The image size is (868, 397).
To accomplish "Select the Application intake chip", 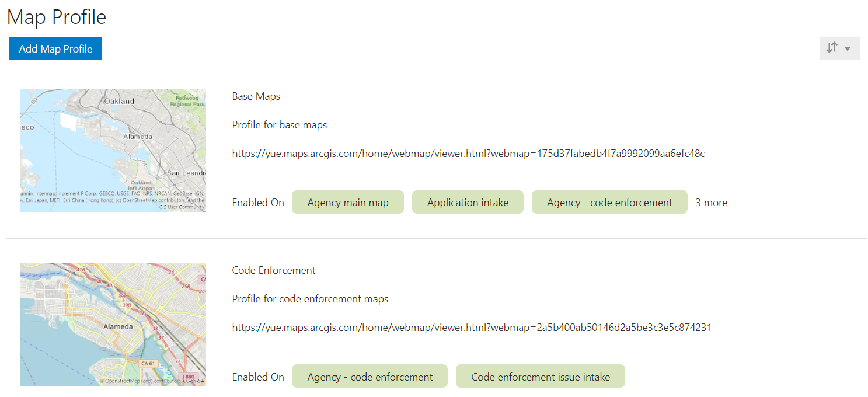I will tap(468, 201).
